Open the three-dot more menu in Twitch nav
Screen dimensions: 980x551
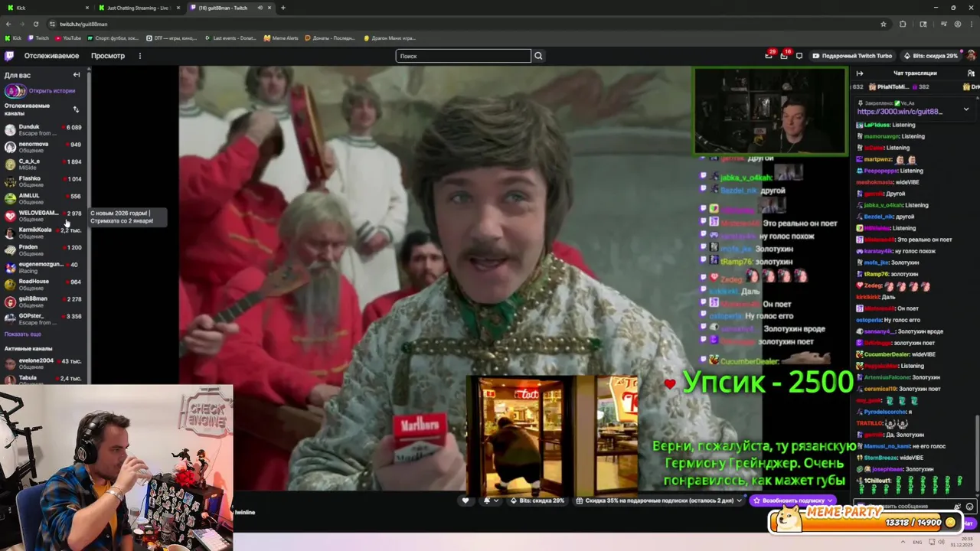tap(139, 56)
